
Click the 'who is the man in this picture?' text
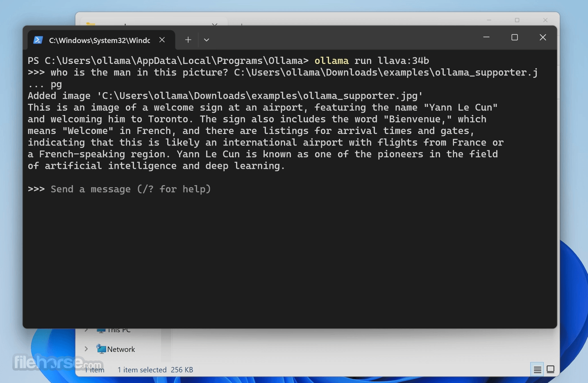(139, 73)
